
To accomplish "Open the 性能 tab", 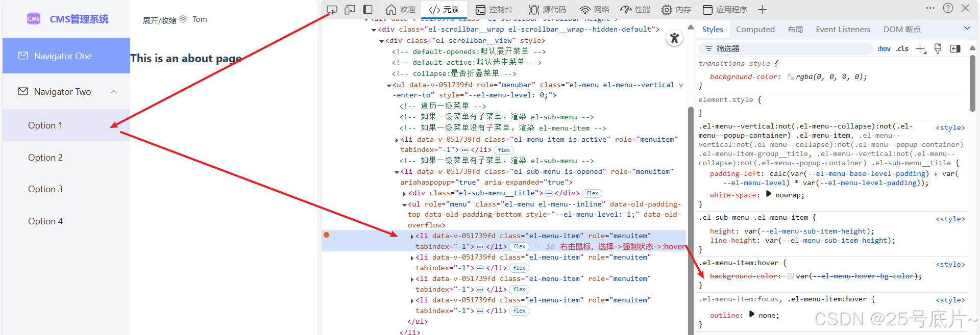I will click(635, 10).
